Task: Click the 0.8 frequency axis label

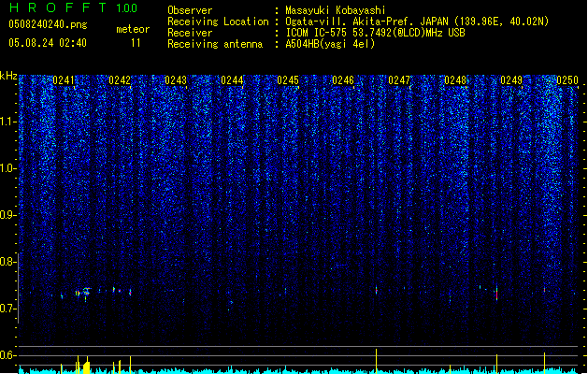Action: point(8,262)
